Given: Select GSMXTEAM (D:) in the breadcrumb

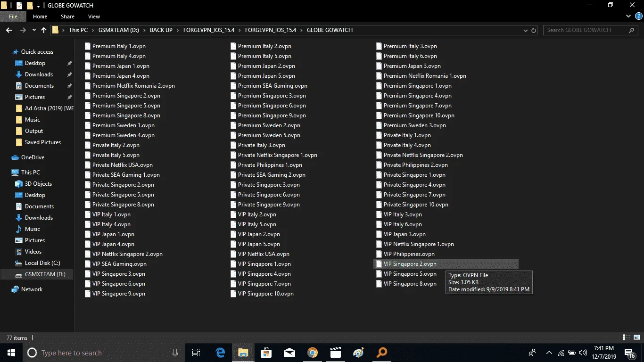Looking at the screenshot, I should [x=119, y=30].
